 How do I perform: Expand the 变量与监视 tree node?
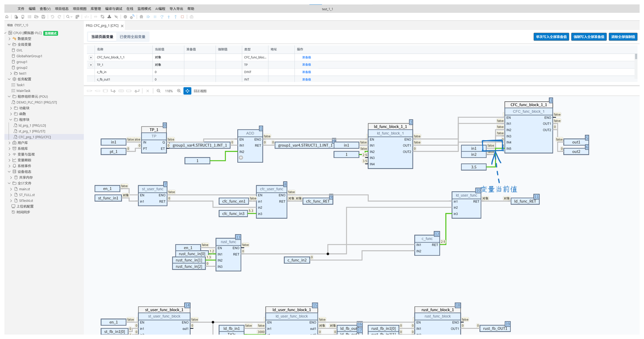click(x=10, y=154)
